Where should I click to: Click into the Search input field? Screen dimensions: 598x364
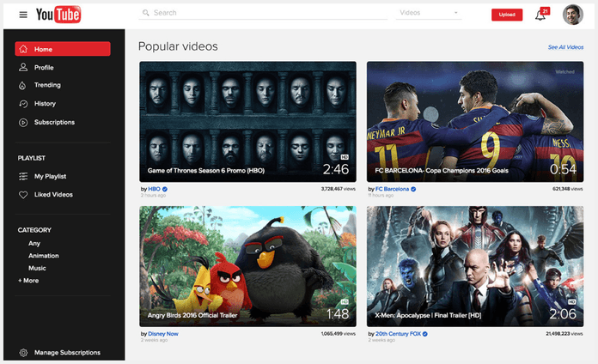263,13
